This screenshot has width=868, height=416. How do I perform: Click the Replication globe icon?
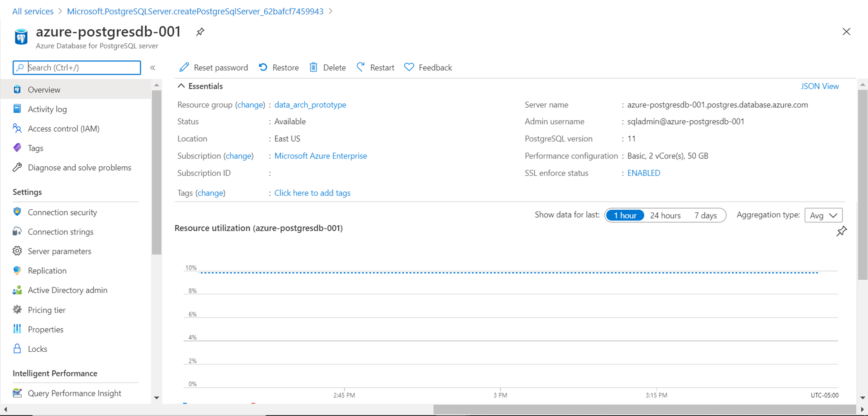17,271
